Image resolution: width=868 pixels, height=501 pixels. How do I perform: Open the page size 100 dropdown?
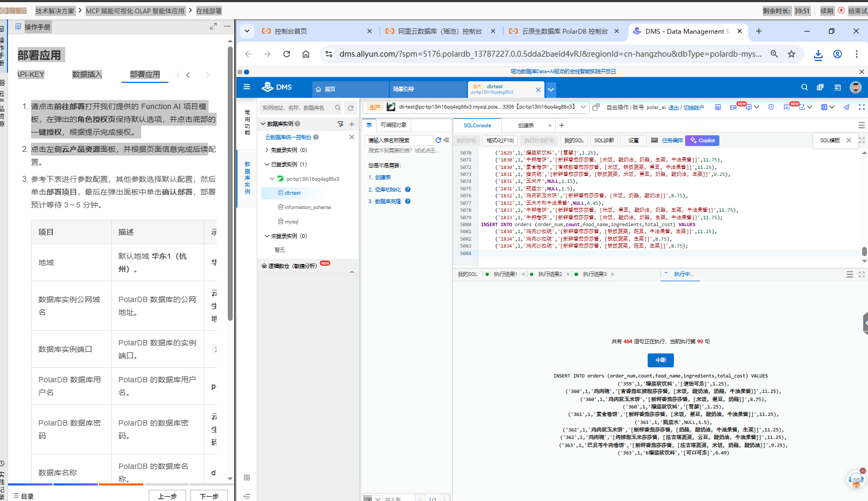coord(372,498)
